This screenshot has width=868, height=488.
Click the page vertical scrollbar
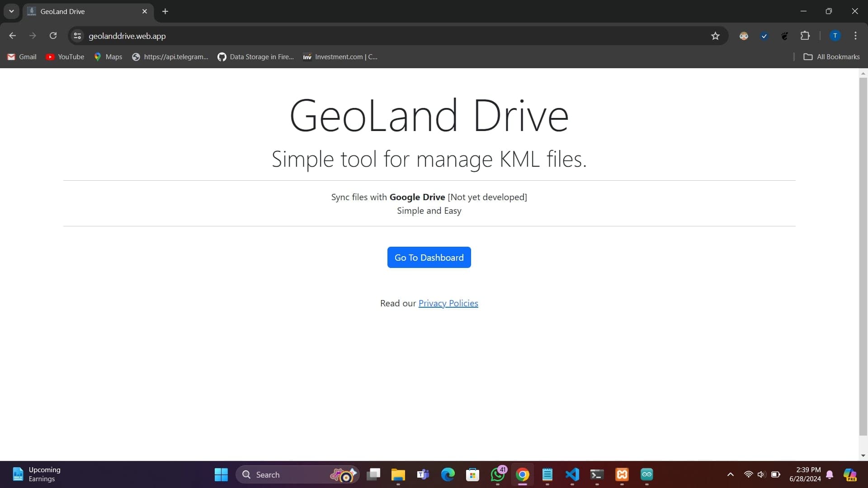(863, 253)
